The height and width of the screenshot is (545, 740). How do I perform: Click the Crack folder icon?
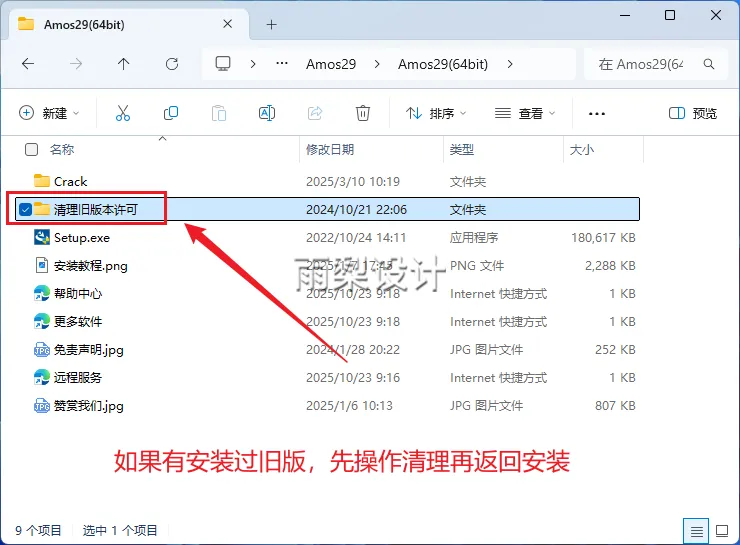(x=42, y=181)
